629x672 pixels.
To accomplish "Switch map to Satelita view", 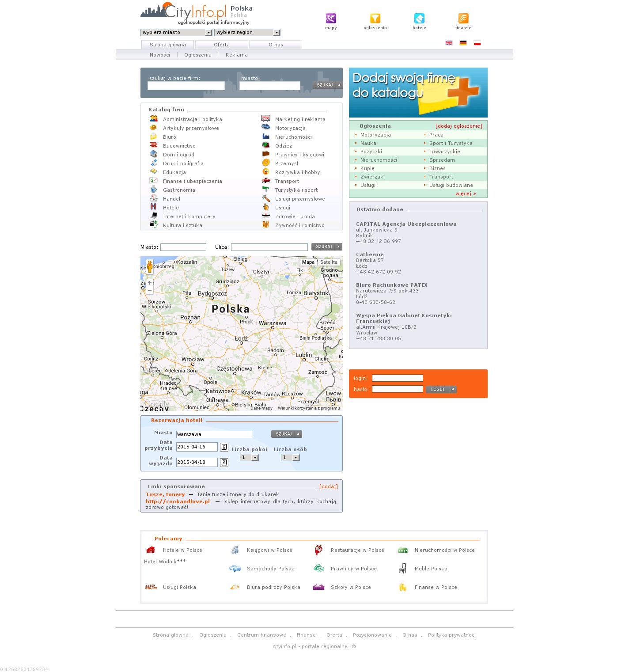I will point(329,262).
